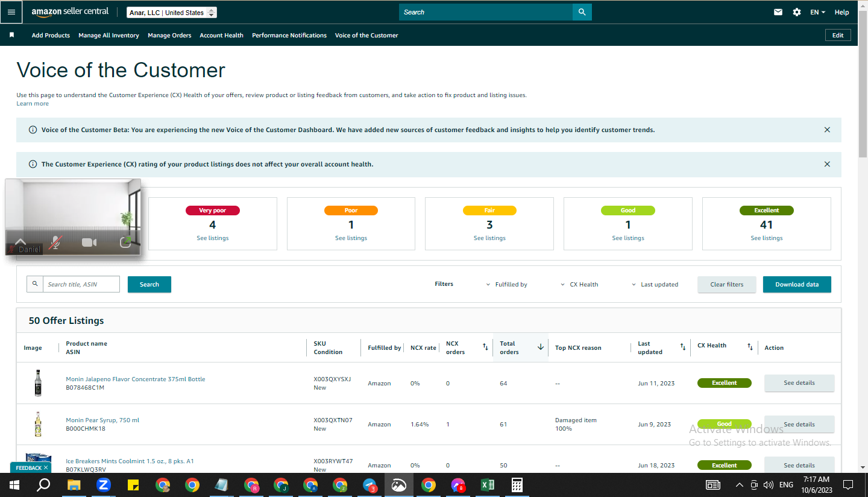
Task: Expand the Fulfilled by filter
Action: pos(506,285)
